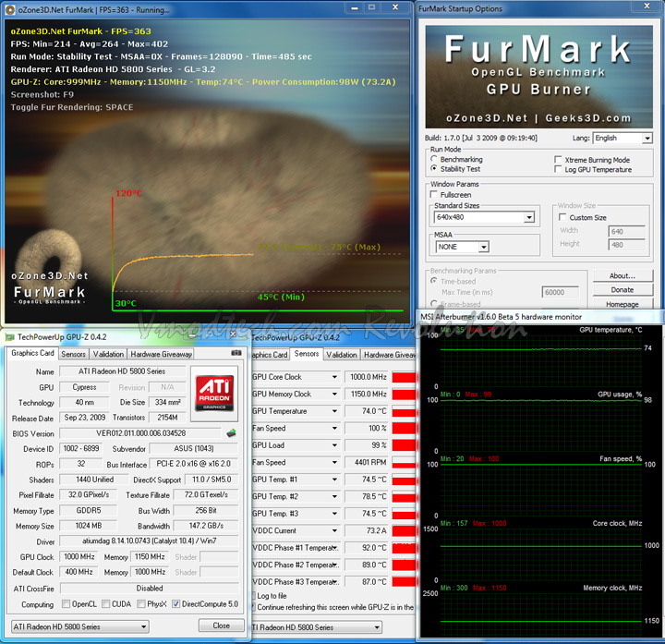Click the BIOS save chip icon
The image size is (665, 644).
(x=231, y=433)
